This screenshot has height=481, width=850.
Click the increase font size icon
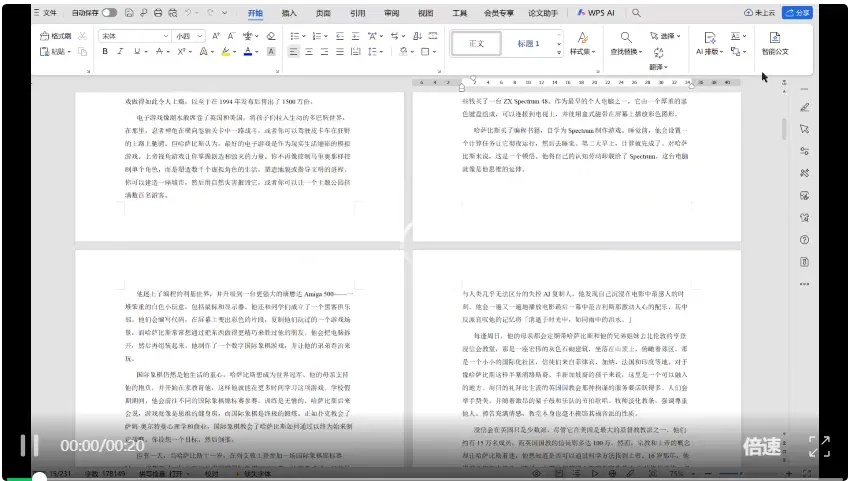click(x=216, y=36)
